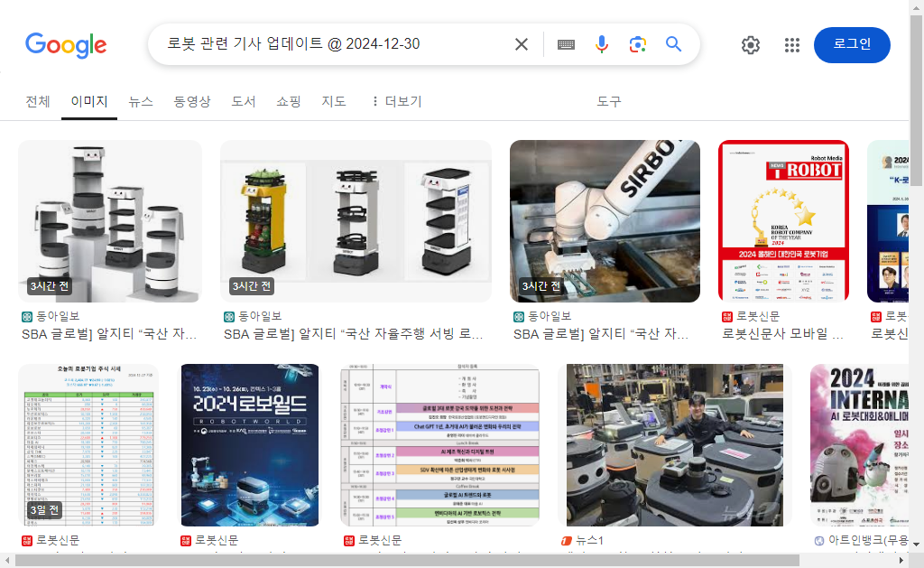The height and width of the screenshot is (568, 924).
Task: Switch to the 뉴스 tab
Action: click(141, 101)
